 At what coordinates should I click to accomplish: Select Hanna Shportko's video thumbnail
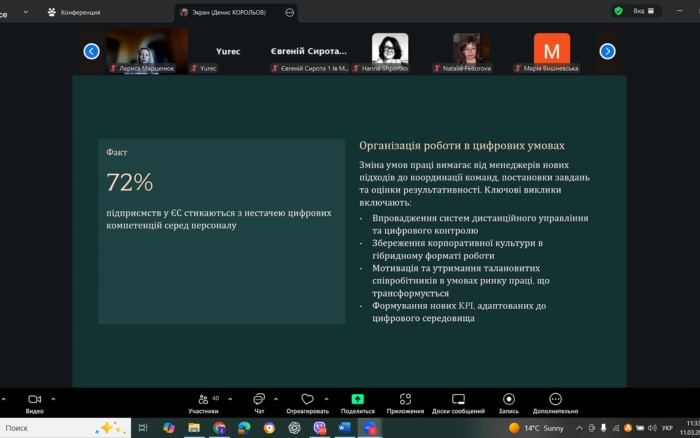[x=390, y=52]
